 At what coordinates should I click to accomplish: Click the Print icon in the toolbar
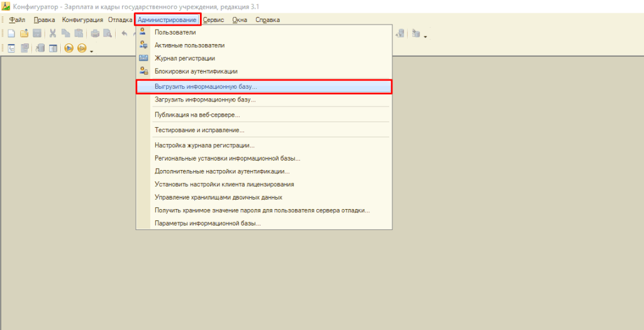pos(96,34)
